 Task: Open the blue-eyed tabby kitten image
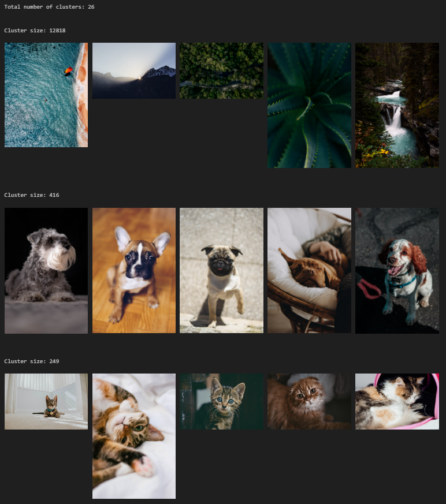point(221,401)
